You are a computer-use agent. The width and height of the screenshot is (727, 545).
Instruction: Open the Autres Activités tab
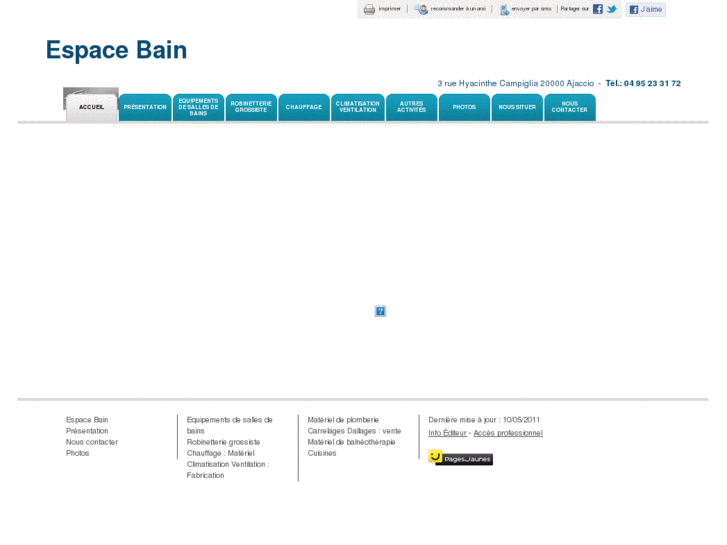tap(412, 107)
